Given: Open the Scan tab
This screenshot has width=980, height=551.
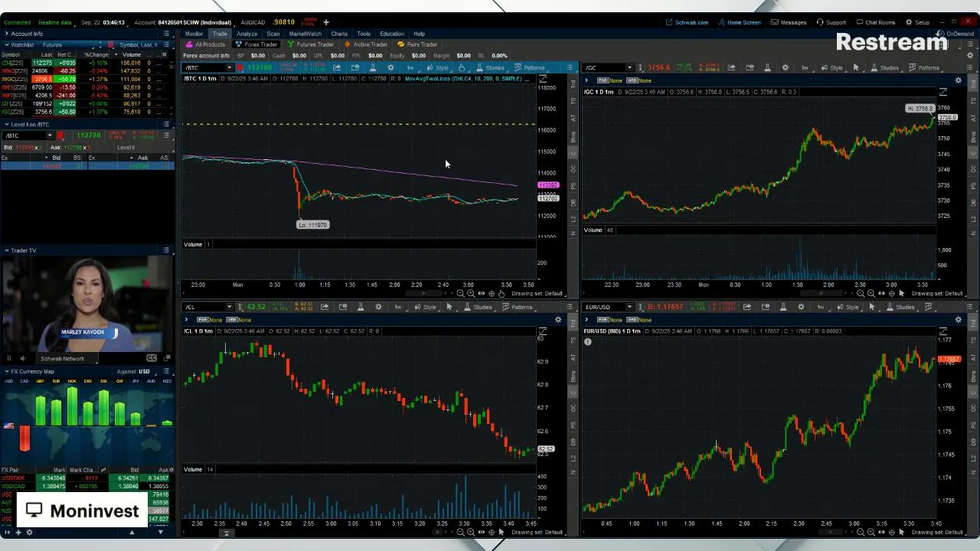Looking at the screenshot, I should coord(273,34).
